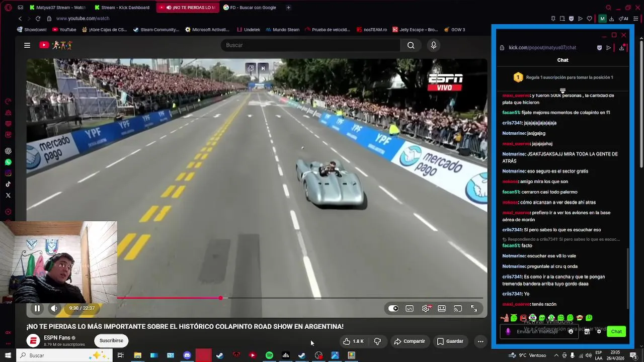The height and width of the screenshot is (362, 644).
Task: Open X (Twitter) in Opera sidebar
Action: click(8, 195)
